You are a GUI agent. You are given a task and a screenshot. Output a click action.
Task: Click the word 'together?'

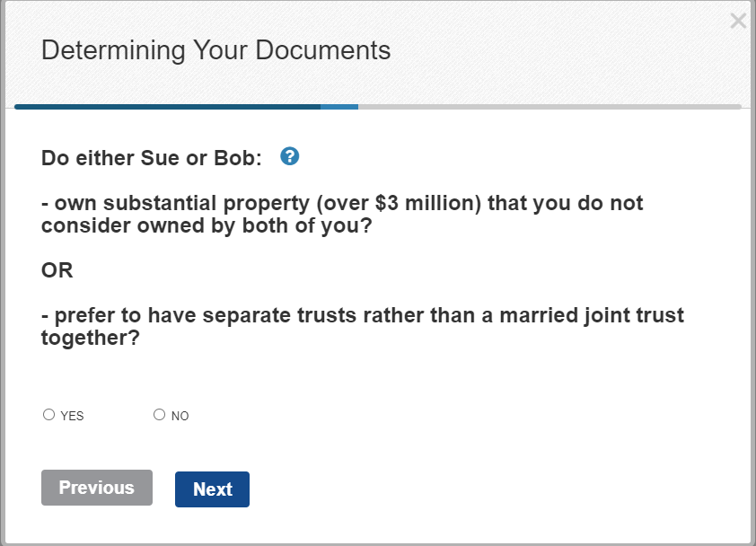click(x=91, y=338)
